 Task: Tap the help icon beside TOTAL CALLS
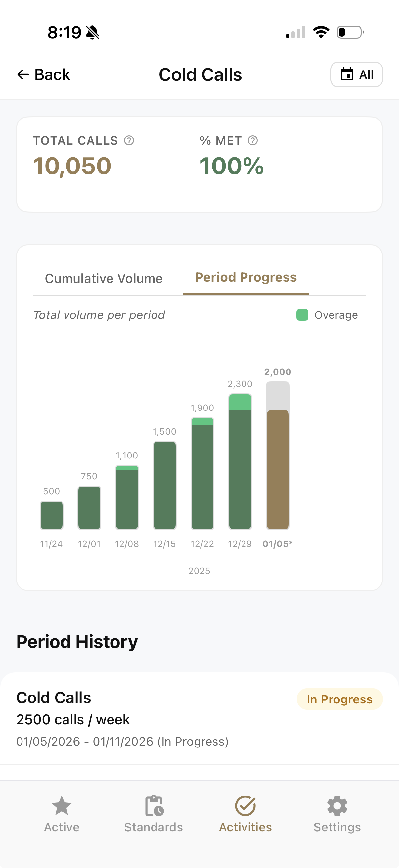point(129,140)
